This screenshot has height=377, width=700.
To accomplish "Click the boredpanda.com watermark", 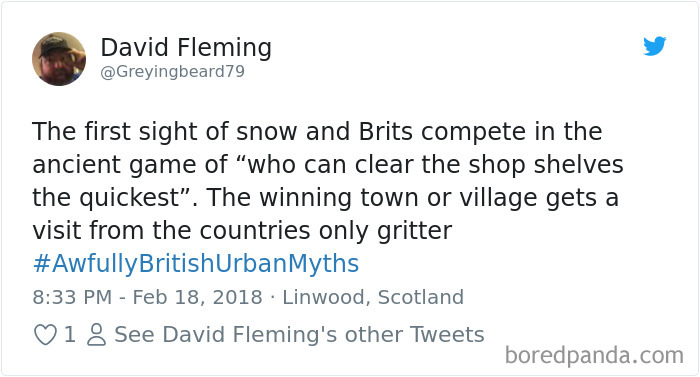I will [594, 356].
